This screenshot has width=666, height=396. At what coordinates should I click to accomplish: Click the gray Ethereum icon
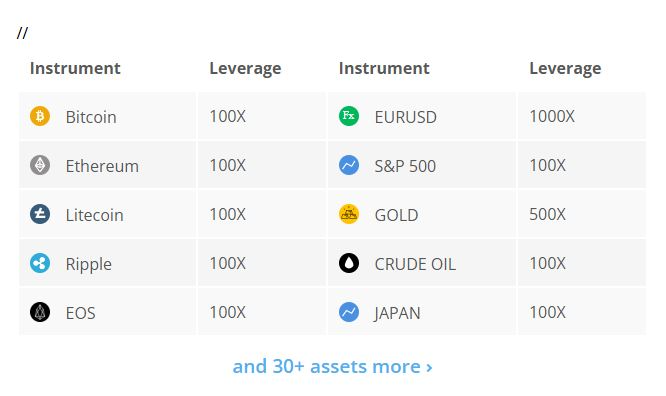pos(40,165)
